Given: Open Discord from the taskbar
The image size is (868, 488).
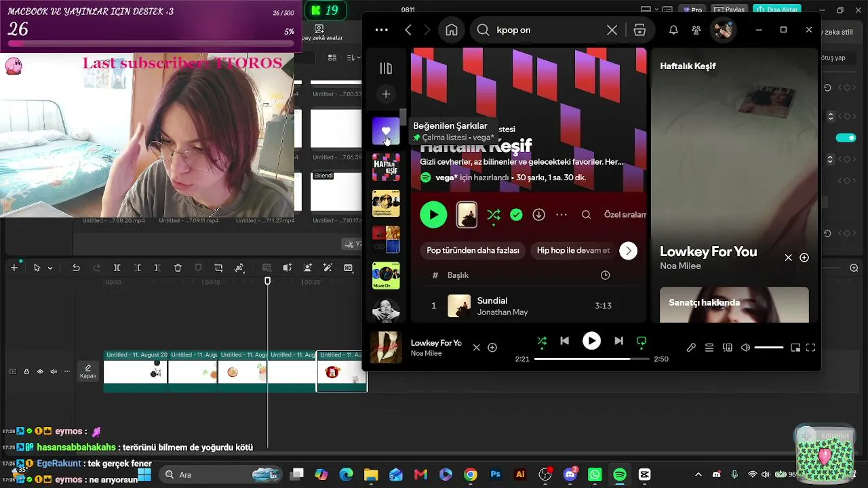Looking at the screenshot, I should click(570, 474).
